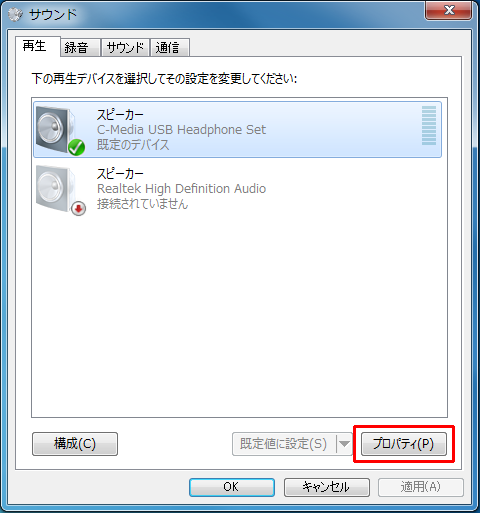The width and height of the screenshot is (480, 513).
Task: Switch to the 録音 tab
Action: point(80,48)
